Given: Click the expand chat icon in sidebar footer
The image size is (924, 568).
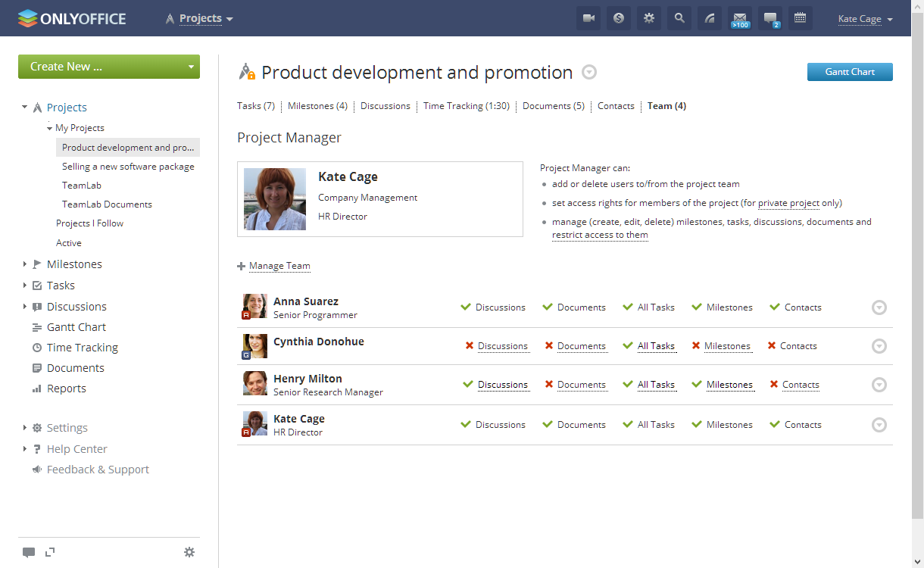Looking at the screenshot, I should click(50, 552).
